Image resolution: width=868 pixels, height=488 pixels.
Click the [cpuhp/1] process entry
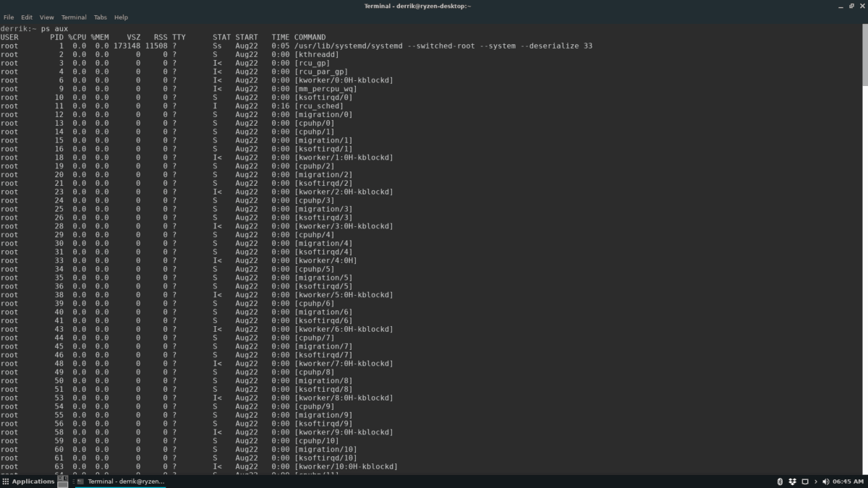pyautogui.click(x=314, y=132)
